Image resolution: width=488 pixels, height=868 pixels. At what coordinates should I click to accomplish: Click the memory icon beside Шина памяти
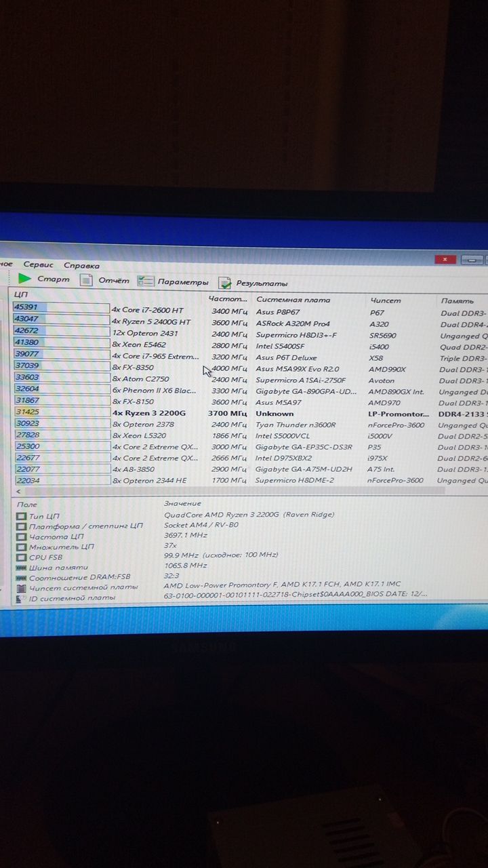tap(22, 567)
